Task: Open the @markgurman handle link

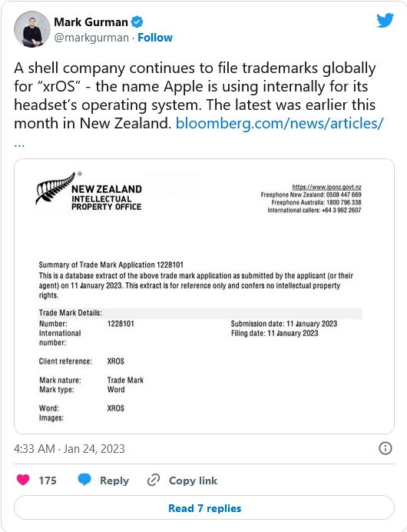Action: [x=91, y=38]
